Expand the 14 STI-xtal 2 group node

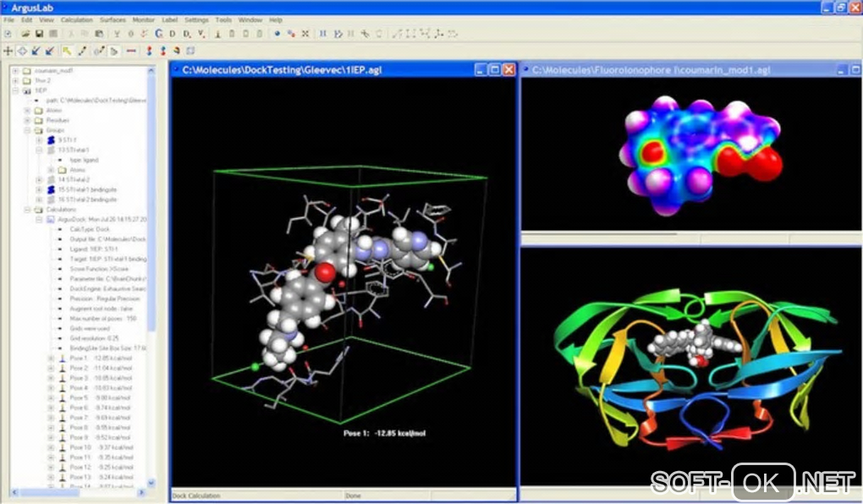(x=39, y=180)
